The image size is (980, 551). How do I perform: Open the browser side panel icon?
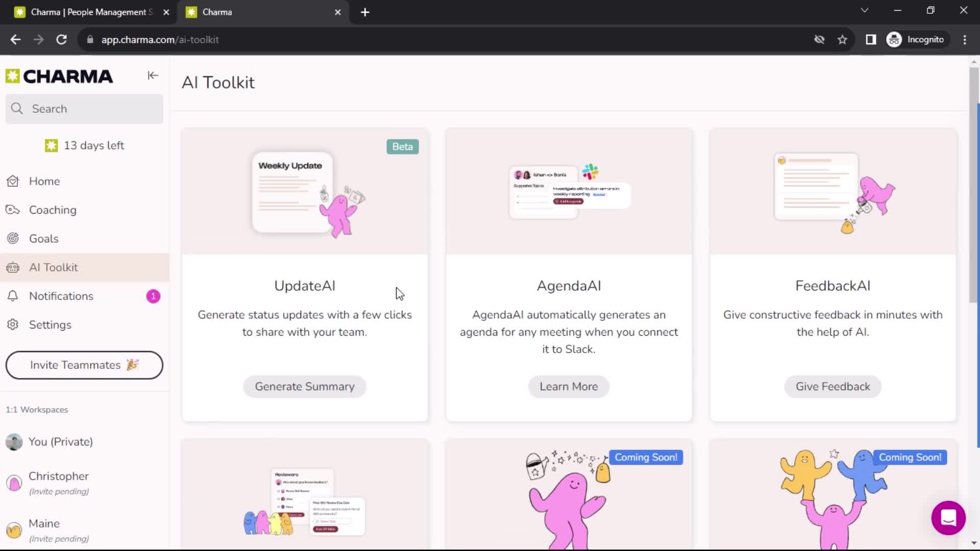pyautogui.click(x=871, y=39)
